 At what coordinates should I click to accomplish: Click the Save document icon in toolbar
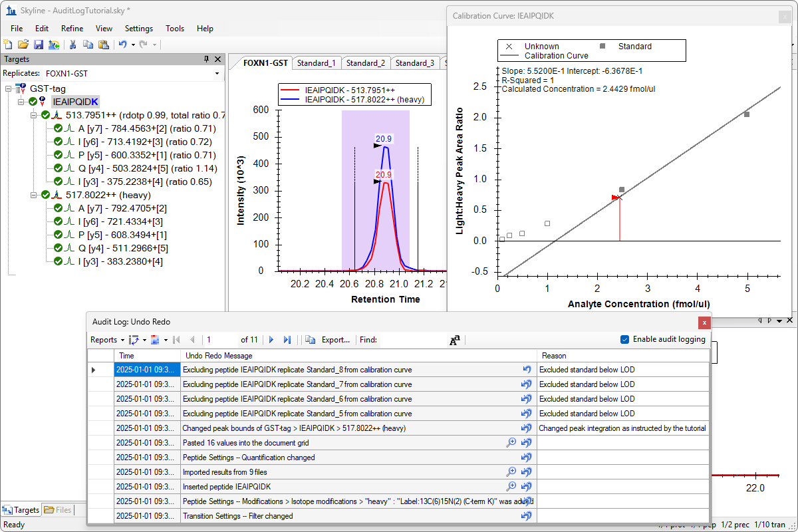(38, 45)
